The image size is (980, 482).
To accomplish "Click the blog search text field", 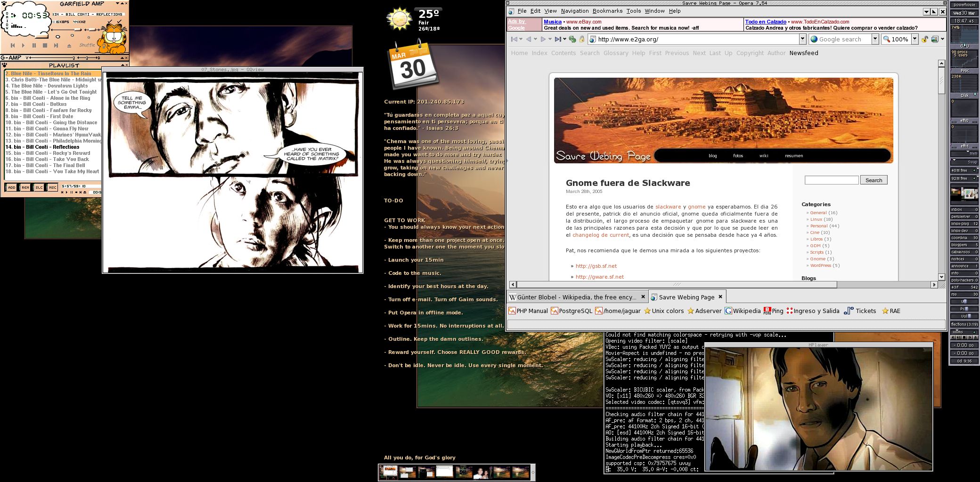I will (x=832, y=180).
